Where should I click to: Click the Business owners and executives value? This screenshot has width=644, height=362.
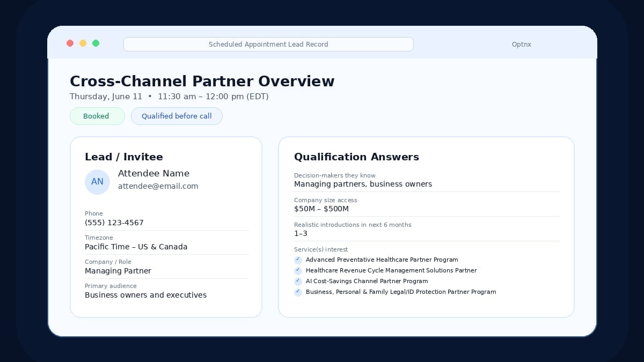point(145,295)
